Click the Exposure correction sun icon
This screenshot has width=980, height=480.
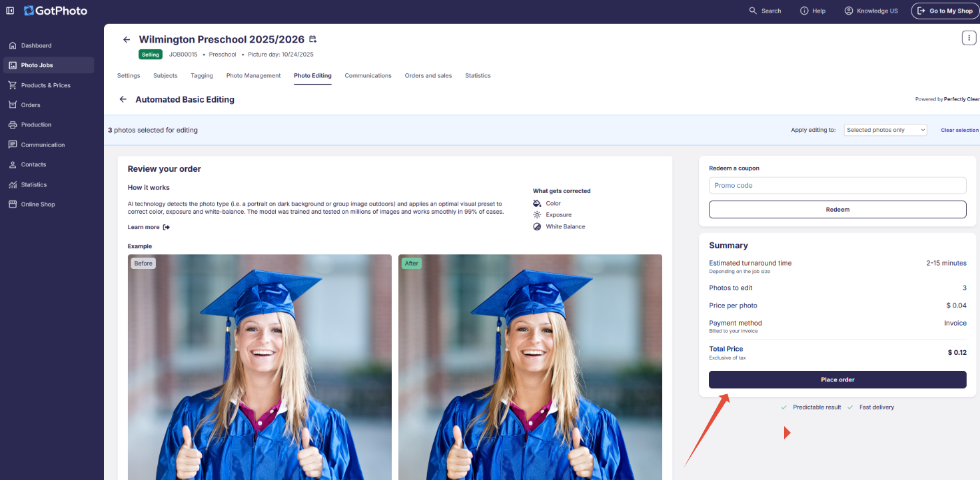[537, 214]
